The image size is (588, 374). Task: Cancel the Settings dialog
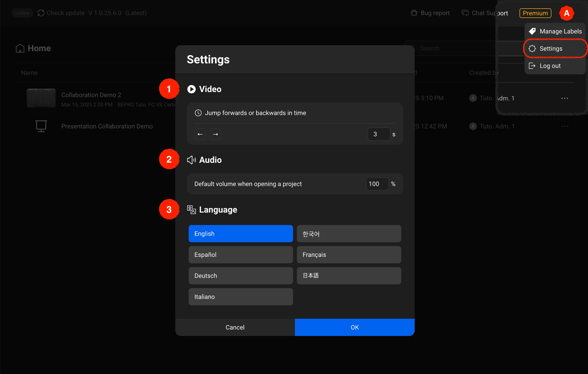pyautogui.click(x=235, y=327)
